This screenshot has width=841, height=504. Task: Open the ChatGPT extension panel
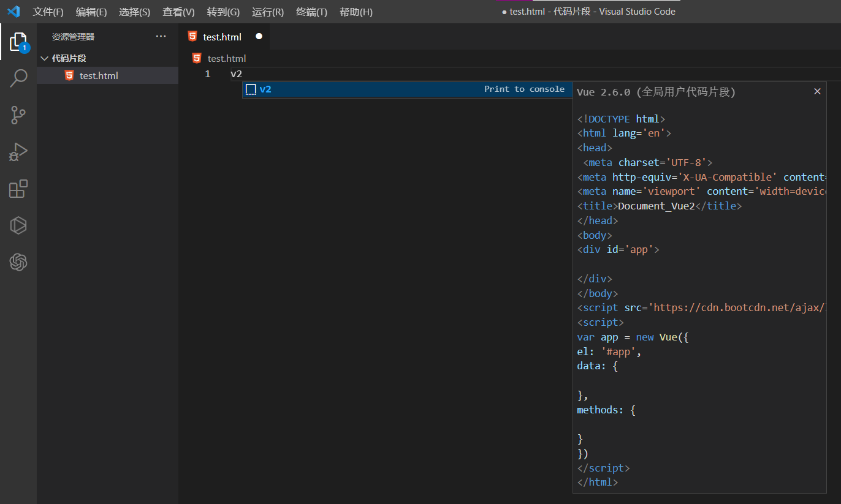point(18,262)
